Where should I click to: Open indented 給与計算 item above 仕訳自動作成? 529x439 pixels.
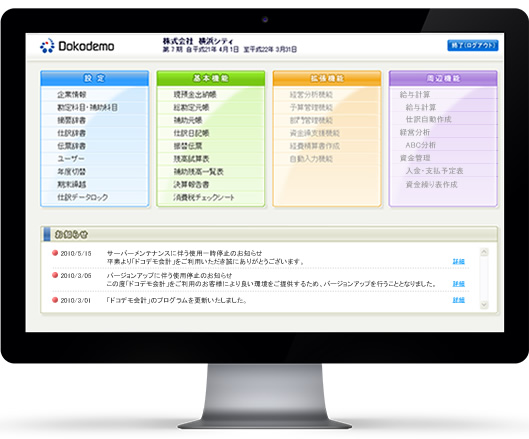[x=421, y=108]
